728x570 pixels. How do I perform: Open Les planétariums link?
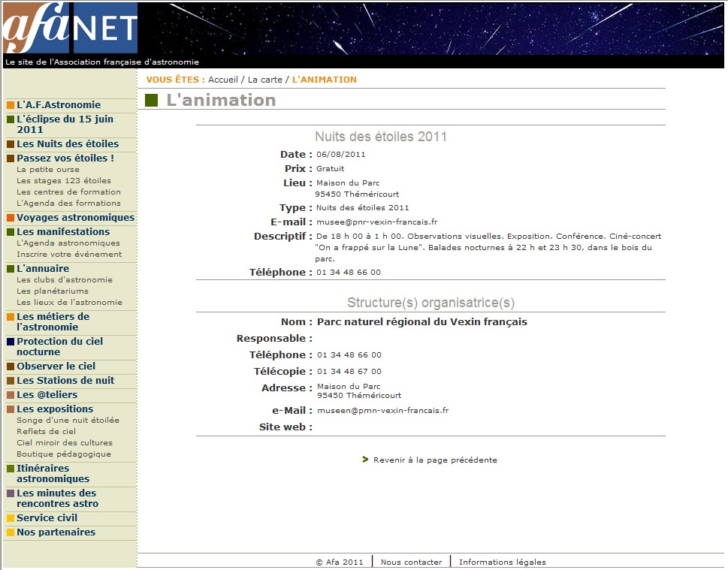(x=53, y=291)
